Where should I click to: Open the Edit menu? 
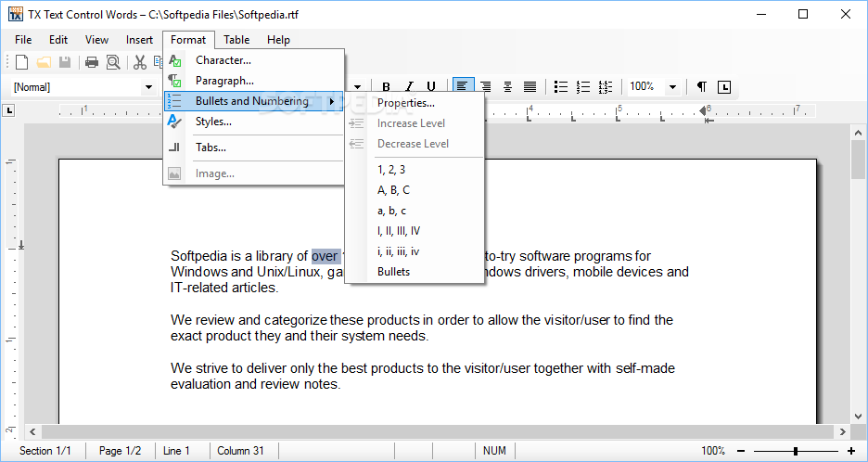coord(58,40)
